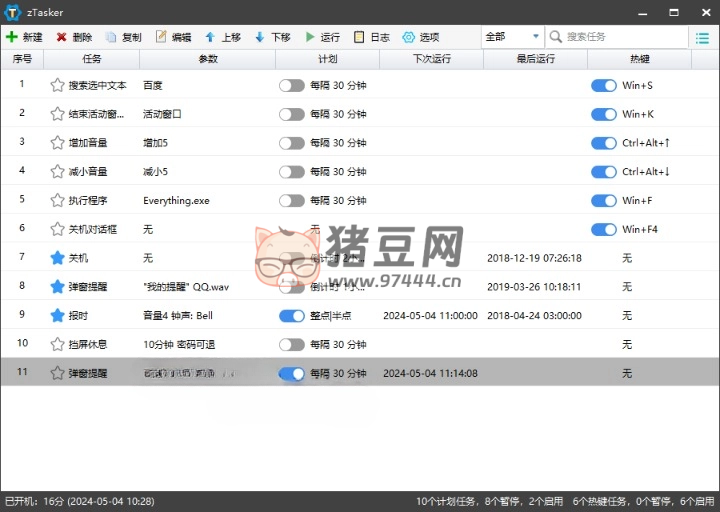Click the 复制 copy icon in toolbar
720x512 pixels.
pyautogui.click(x=112, y=37)
